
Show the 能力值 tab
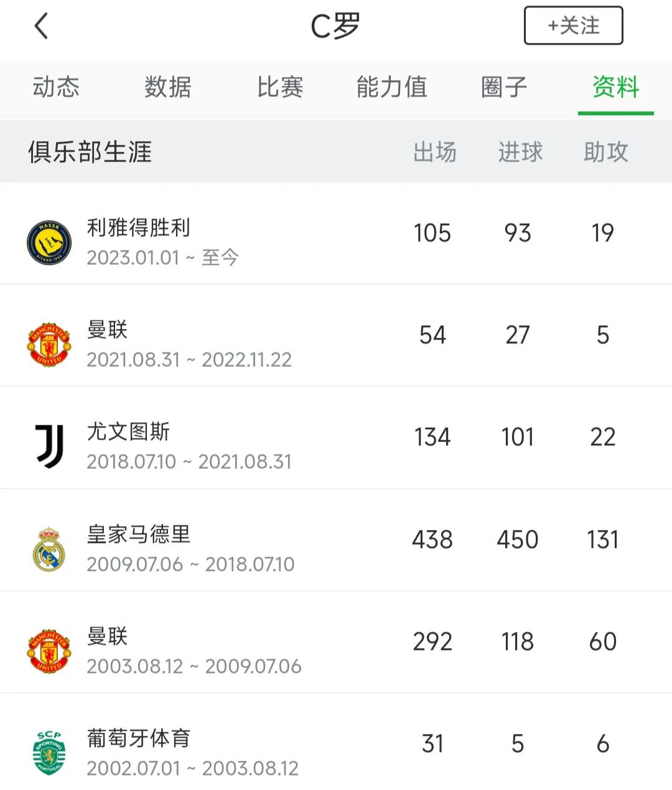click(x=392, y=87)
